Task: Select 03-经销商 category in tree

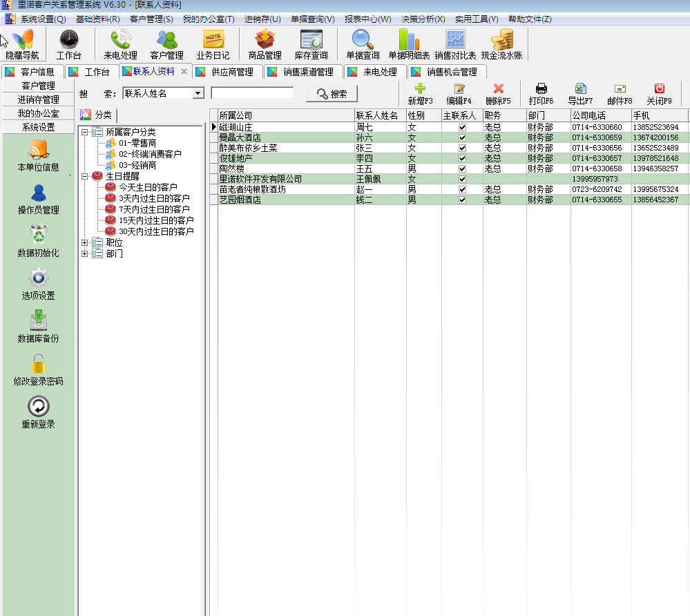Action: 137,166
